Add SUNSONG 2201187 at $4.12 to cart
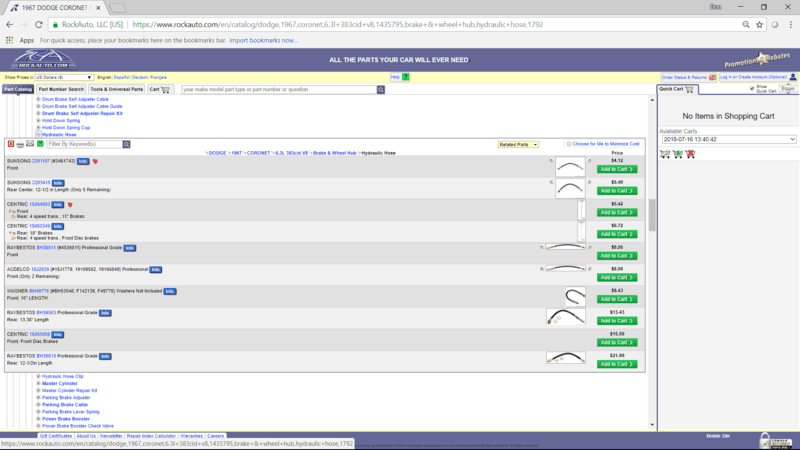 coord(617,169)
